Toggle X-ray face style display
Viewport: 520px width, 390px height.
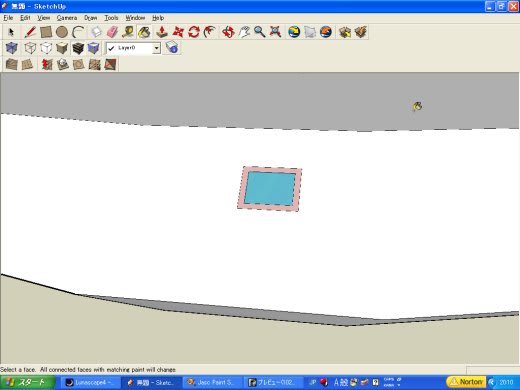(11, 48)
